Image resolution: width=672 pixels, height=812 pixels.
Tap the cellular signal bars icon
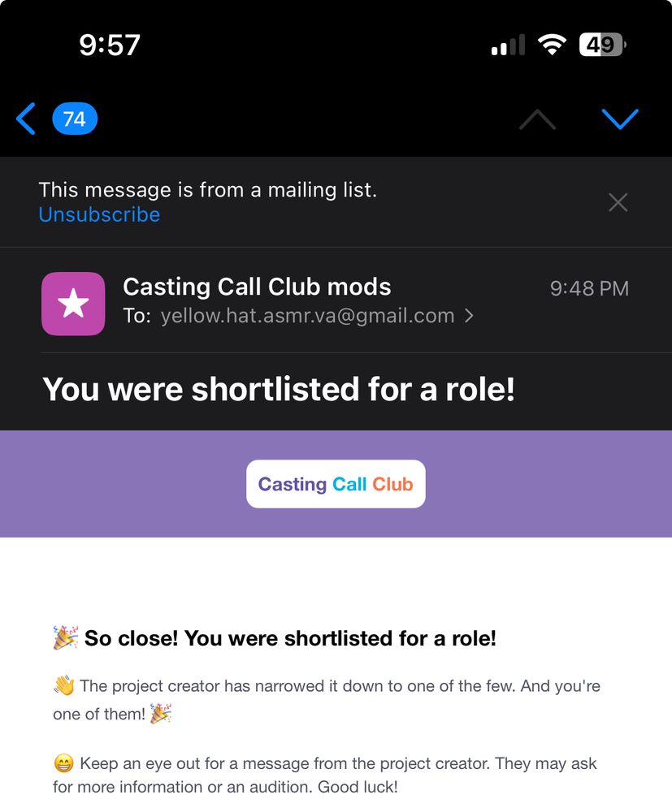pos(508,45)
